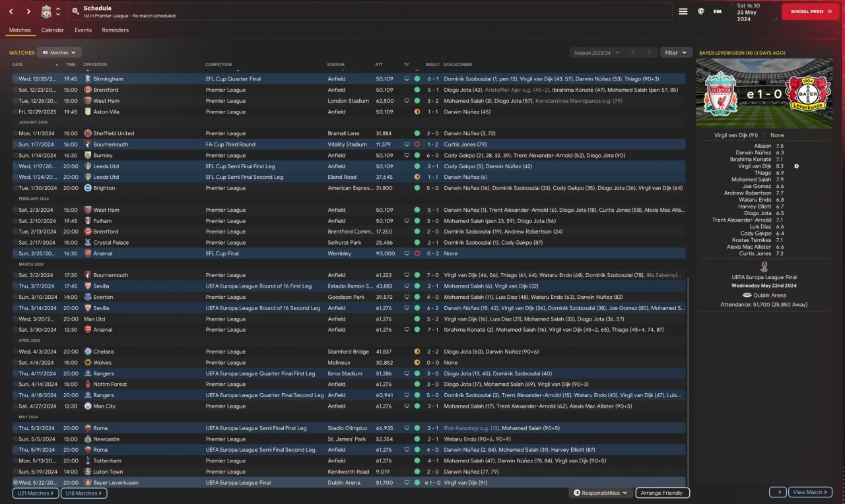This screenshot has width=845, height=504.
Task: Click the up/down chevrons beside club badge
Action: coord(58,12)
